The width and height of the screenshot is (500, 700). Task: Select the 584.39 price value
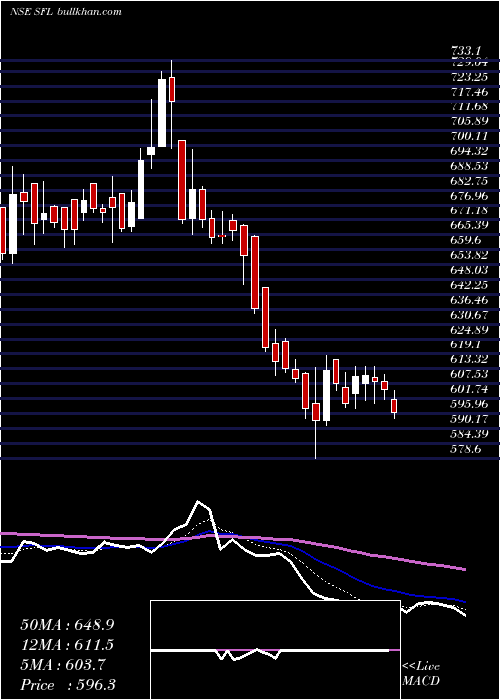tap(468, 433)
